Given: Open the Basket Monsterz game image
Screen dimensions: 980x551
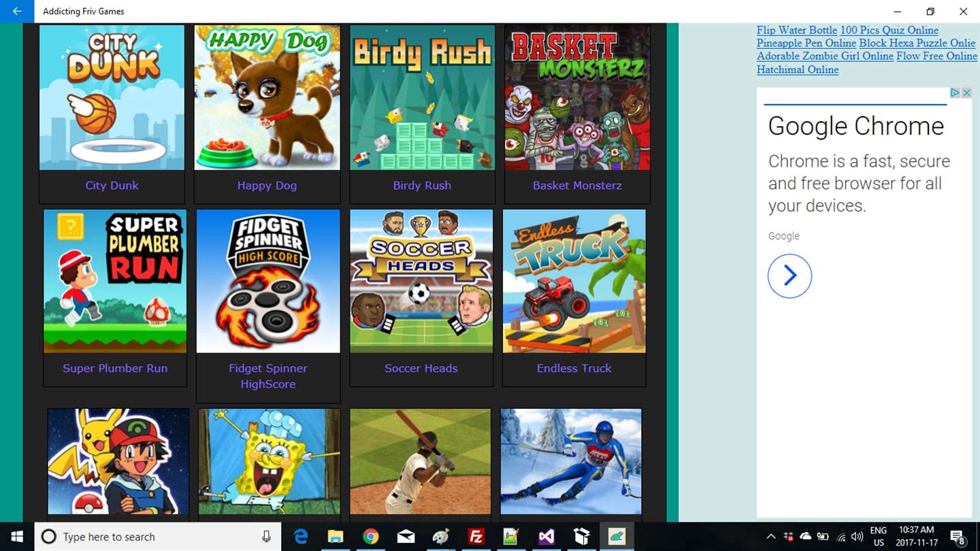Looking at the screenshot, I should (x=577, y=97).
